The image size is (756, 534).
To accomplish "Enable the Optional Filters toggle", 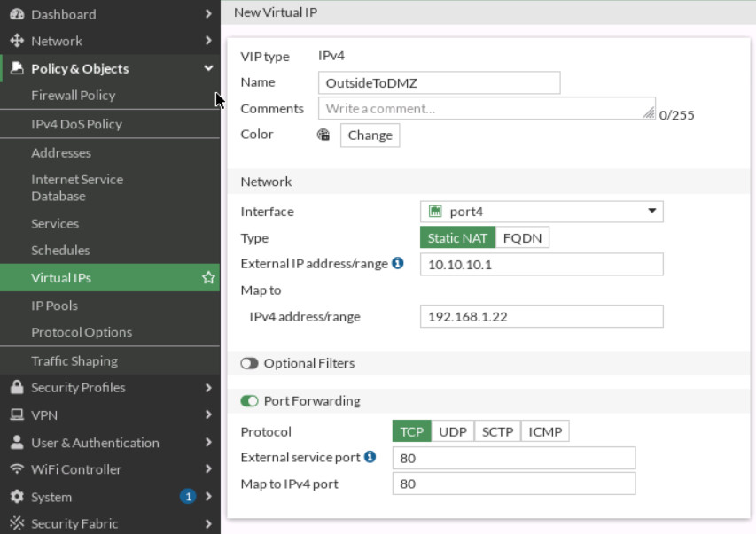I will (249, 363).
